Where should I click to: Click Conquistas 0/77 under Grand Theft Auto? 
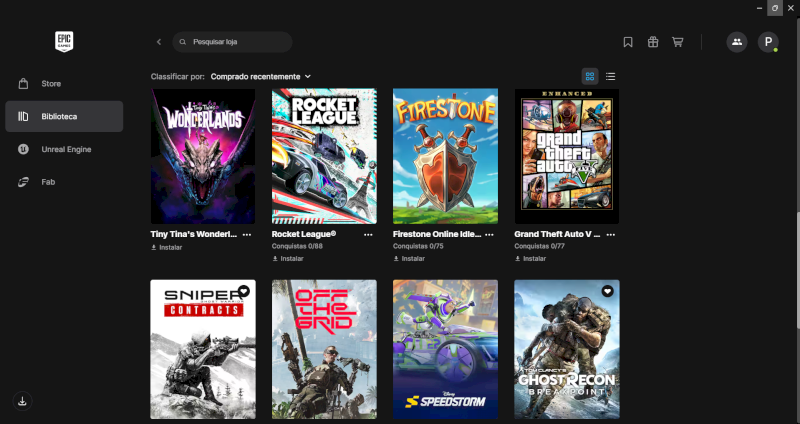point(540,246)
